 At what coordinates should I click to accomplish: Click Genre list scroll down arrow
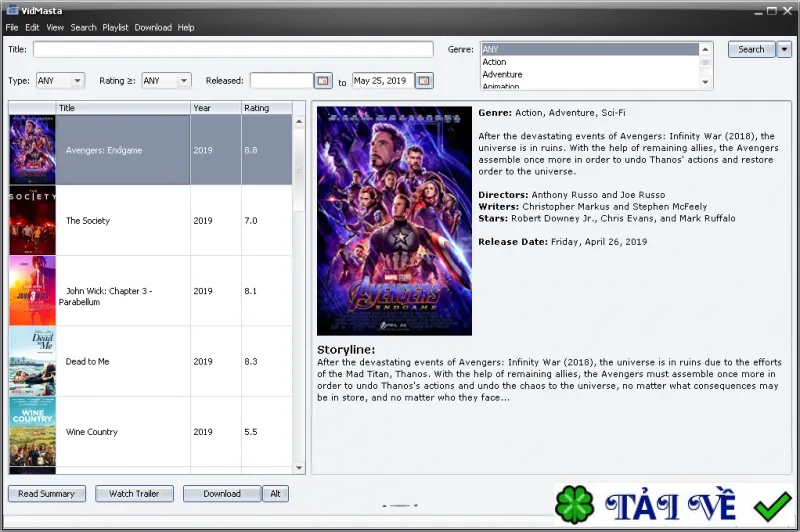(x=705, y=82)
